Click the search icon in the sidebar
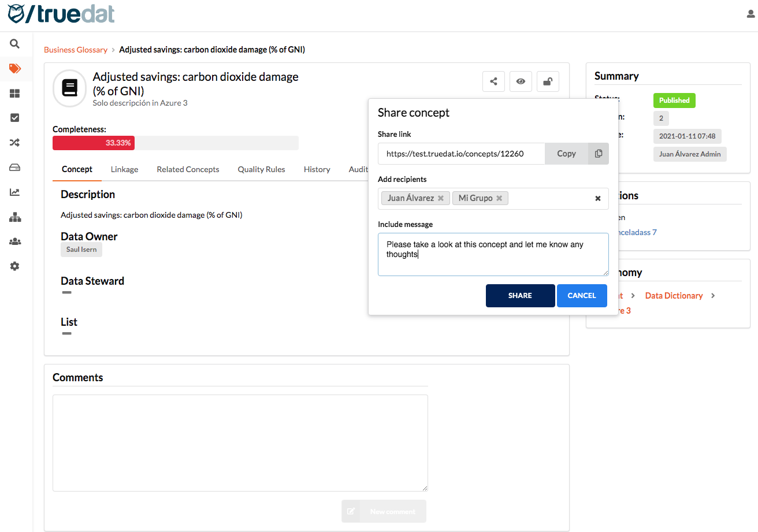 (x=15, y=44)
